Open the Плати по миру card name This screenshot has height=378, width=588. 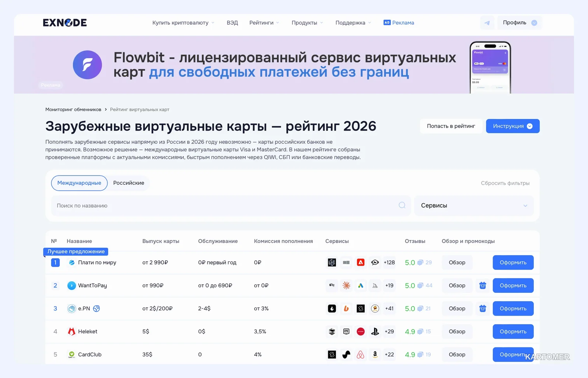coord(97,263)
